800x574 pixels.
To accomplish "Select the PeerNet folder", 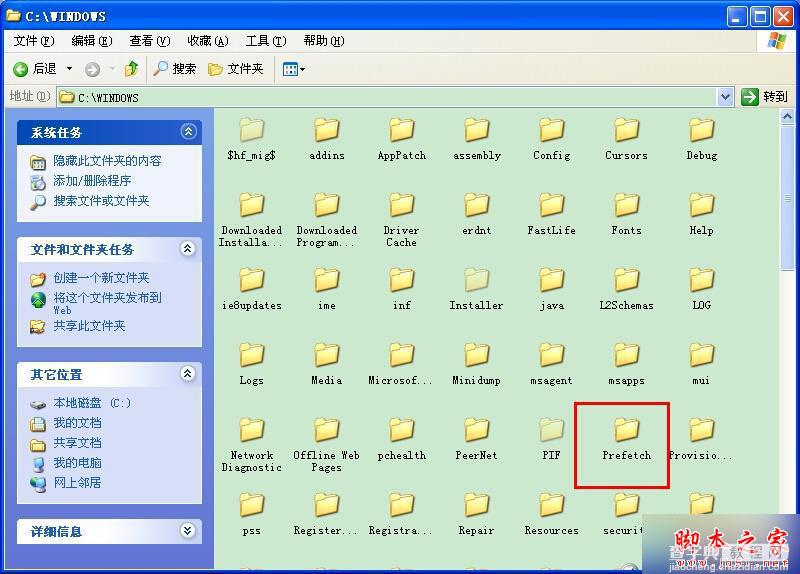I will pos(477,439).
